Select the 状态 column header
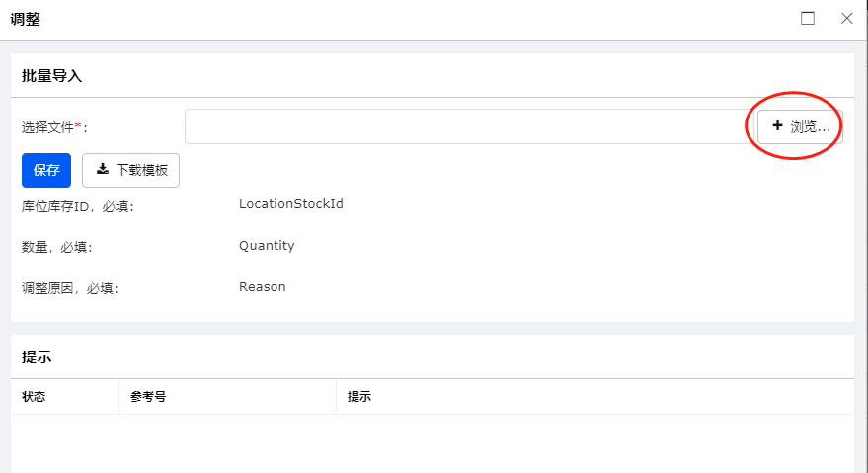 [x=34, y=397]
